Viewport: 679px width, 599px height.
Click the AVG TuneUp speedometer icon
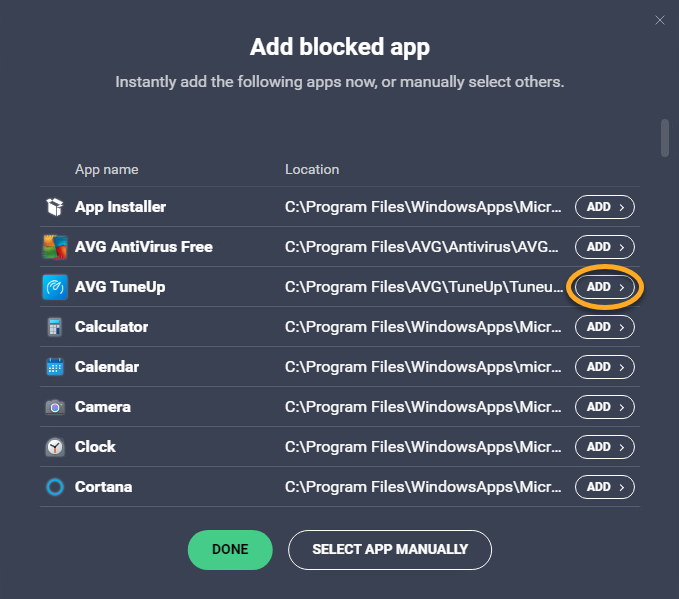click(x=54, y=287)
